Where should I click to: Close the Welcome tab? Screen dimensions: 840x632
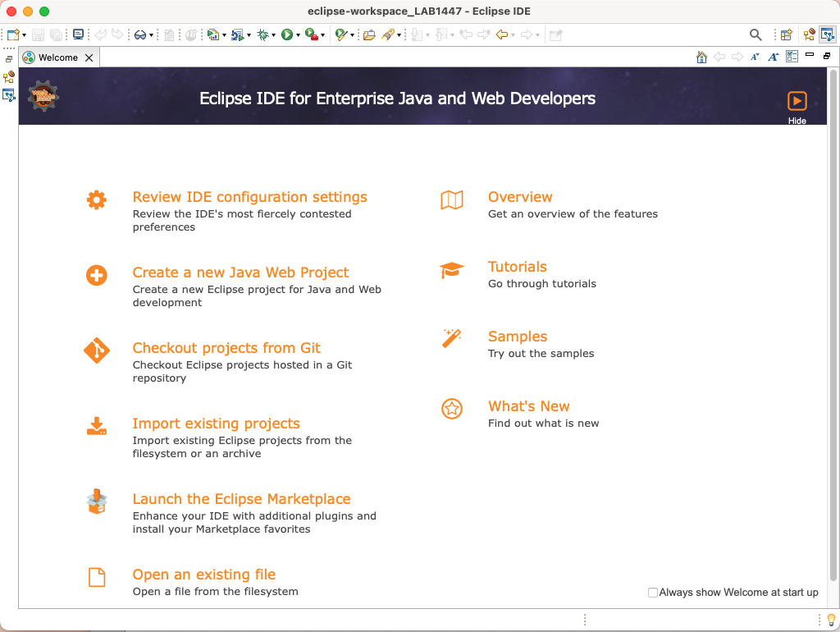89,57
